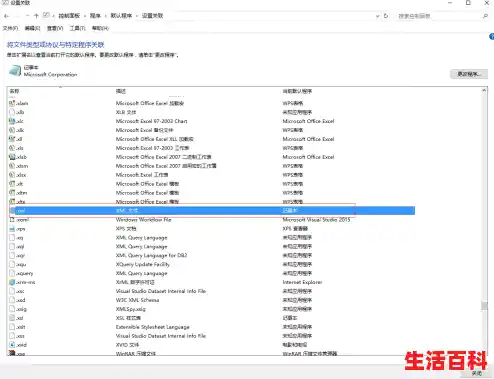Refresh the address bar location
The width and height of the screenshot is (494, 379).
(386, 16)
